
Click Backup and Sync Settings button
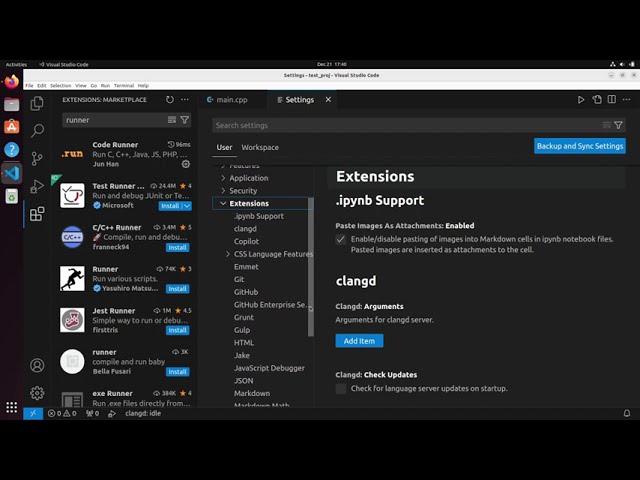580,146
